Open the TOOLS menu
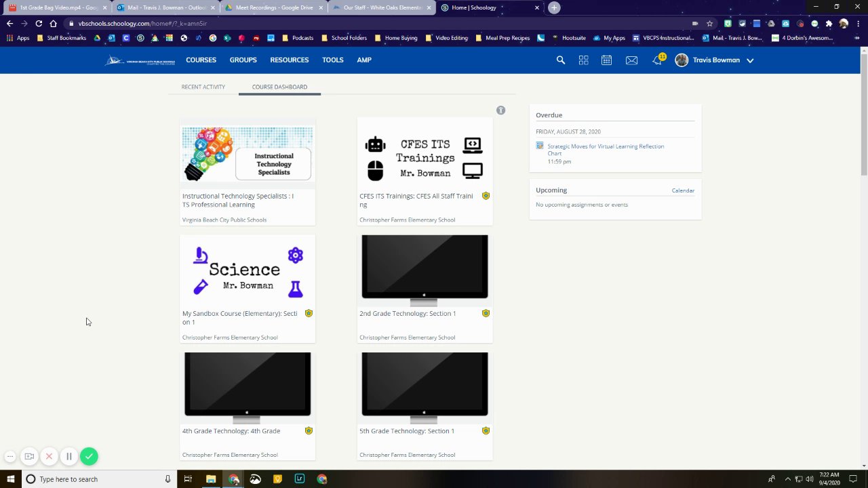 [333, 60]
